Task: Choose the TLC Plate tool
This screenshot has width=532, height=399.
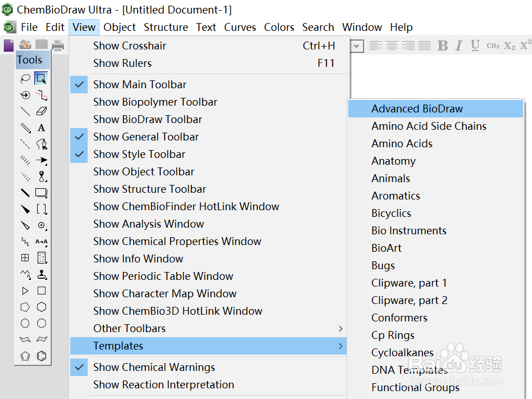Action: coord(42,258)
